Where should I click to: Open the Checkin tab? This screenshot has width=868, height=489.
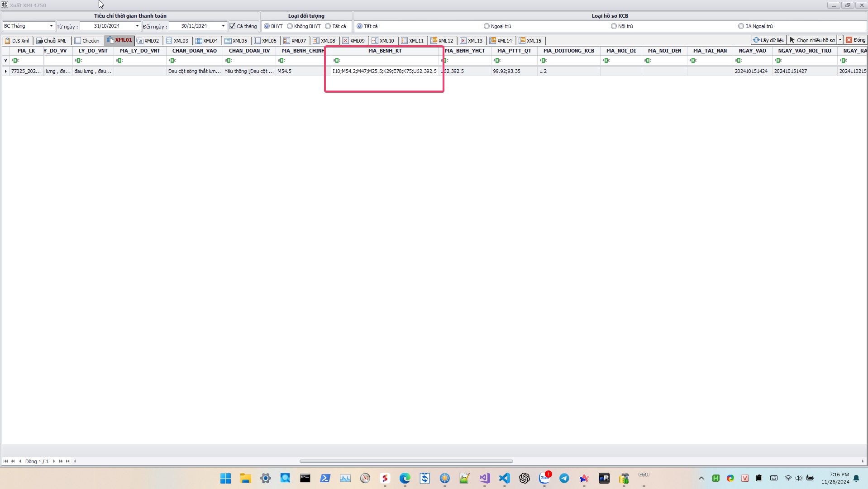coord(87,41)
